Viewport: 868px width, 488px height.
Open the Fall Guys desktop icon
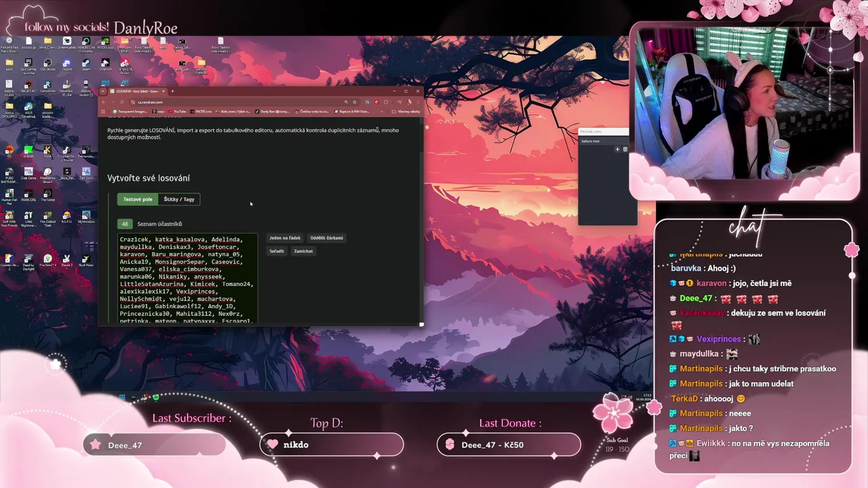(x=86, y=174)
